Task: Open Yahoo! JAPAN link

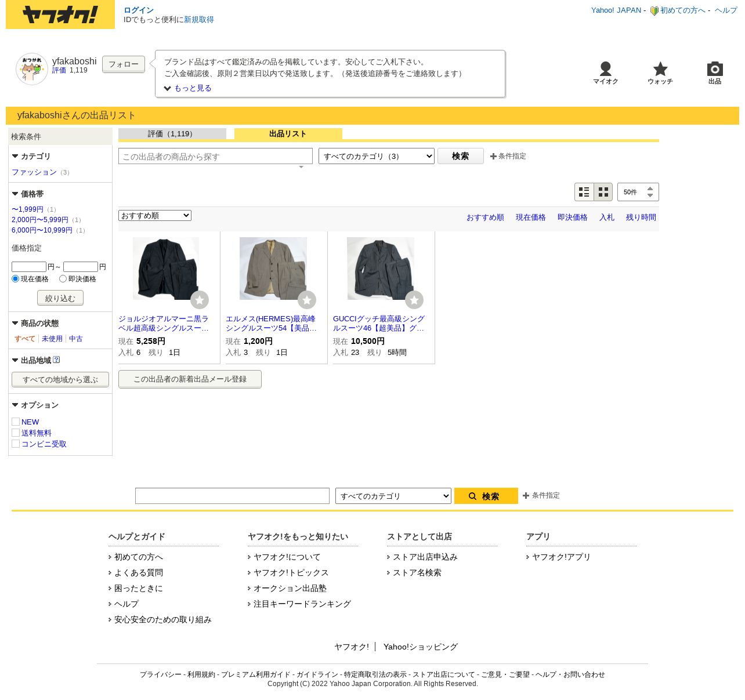Action: (616, 10)
